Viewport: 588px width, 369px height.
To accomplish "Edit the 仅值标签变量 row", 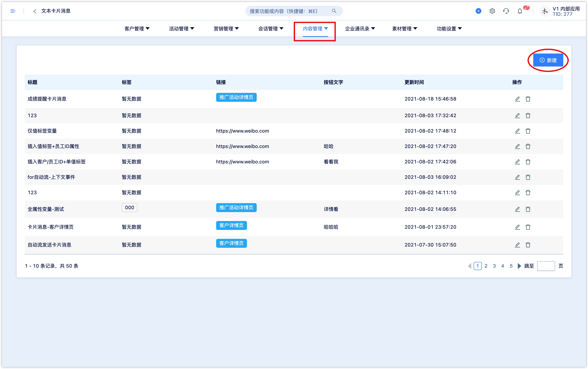I will click(517, 131).
